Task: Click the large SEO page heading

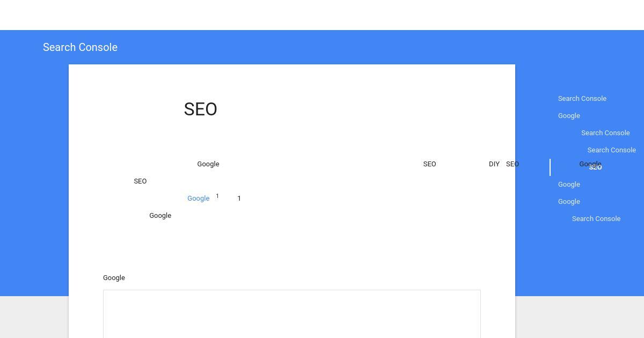Action: 200,109
